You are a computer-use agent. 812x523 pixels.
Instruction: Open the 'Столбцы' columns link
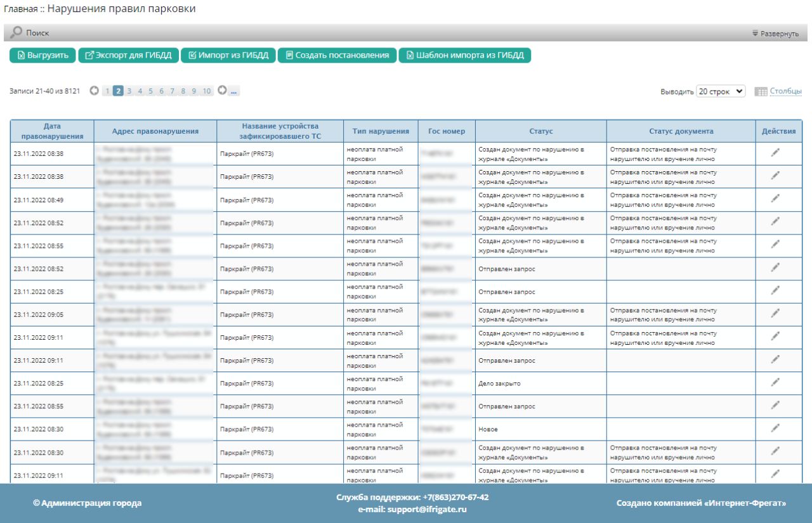(x=785, y=92)
